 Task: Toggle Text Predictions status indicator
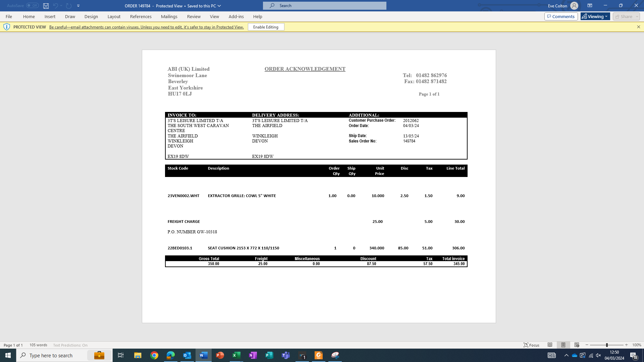click(70, 345)
